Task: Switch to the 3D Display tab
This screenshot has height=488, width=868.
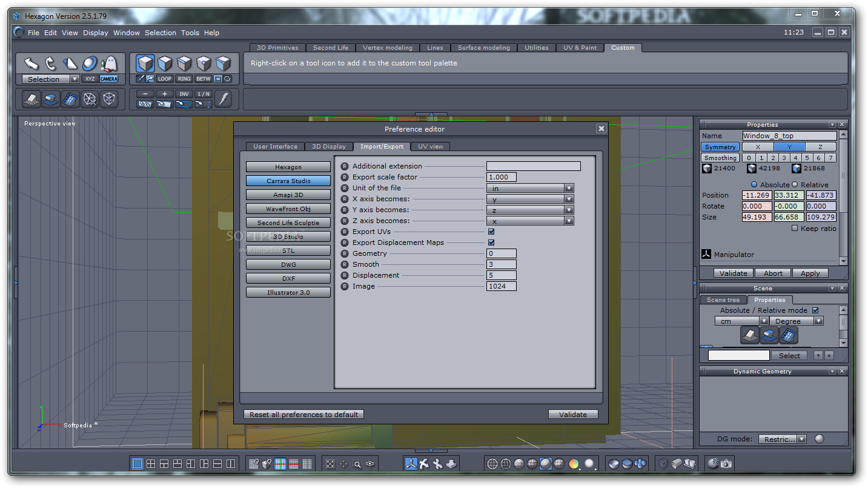Action: tap(329, 146)
